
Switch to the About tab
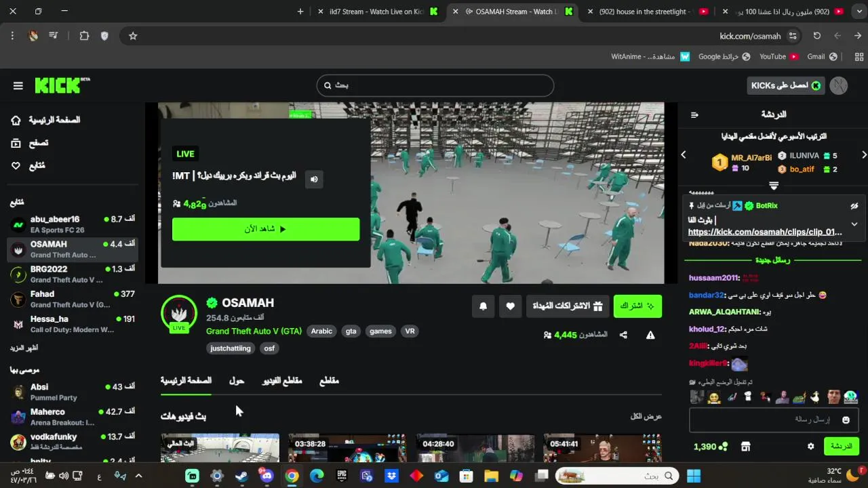point(237,381)
